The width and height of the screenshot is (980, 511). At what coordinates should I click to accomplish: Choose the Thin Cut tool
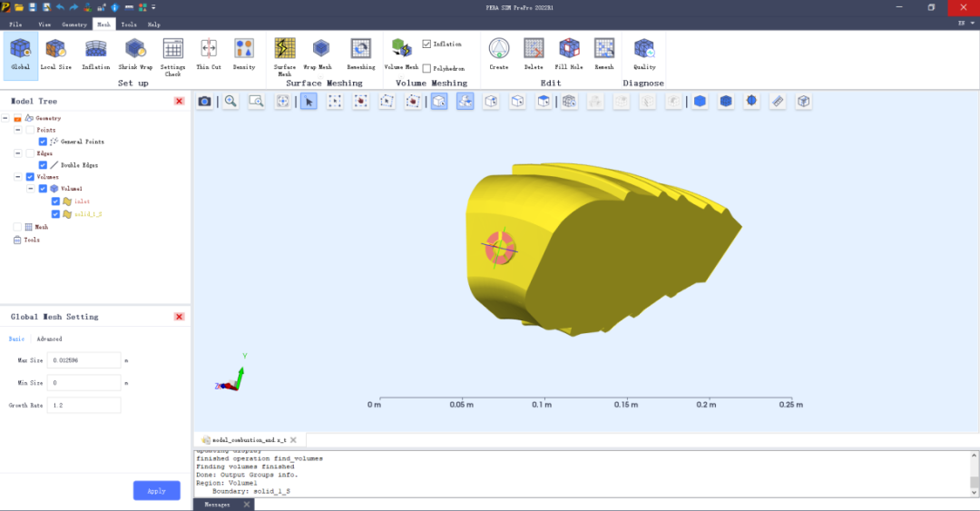[208, 55]
